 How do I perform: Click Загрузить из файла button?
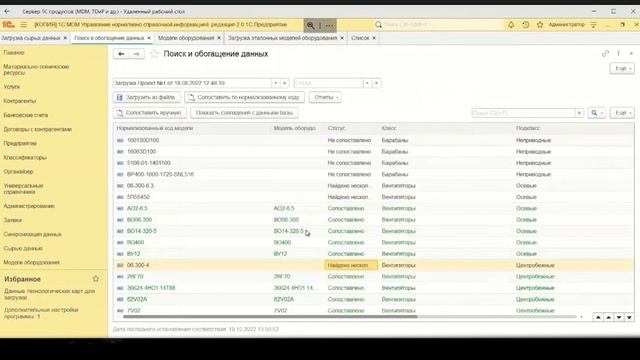coord(147,98)
